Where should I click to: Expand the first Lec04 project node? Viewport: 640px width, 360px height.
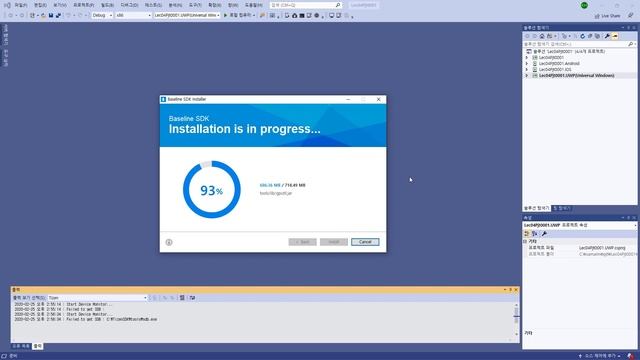point(527,58)
